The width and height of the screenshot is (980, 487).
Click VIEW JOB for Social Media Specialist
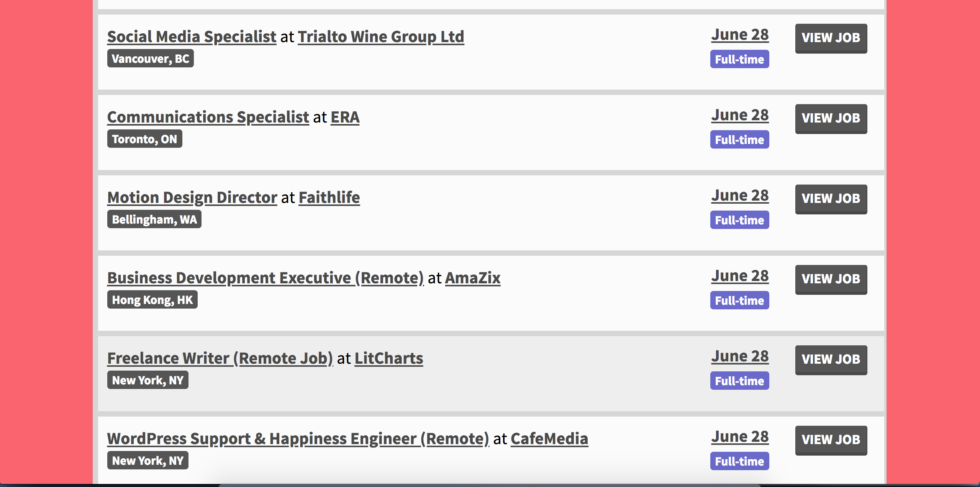[x=831, y=38]
